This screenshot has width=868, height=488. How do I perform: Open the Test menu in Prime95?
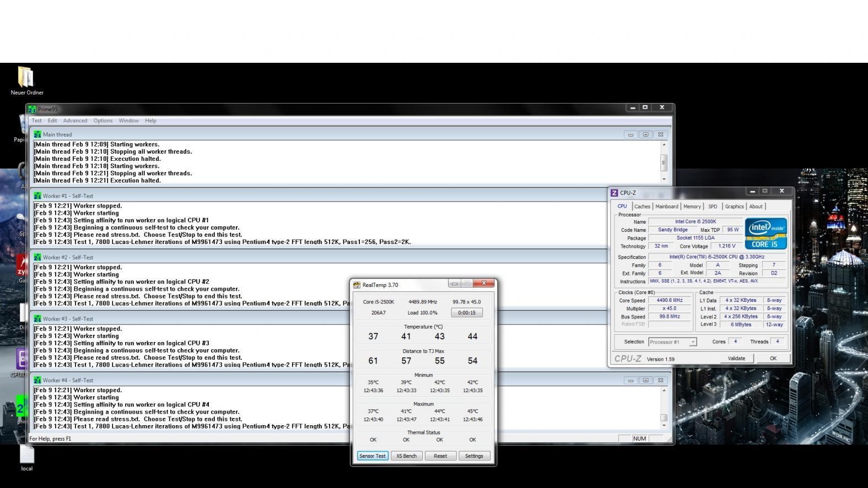tap(36, 121)
